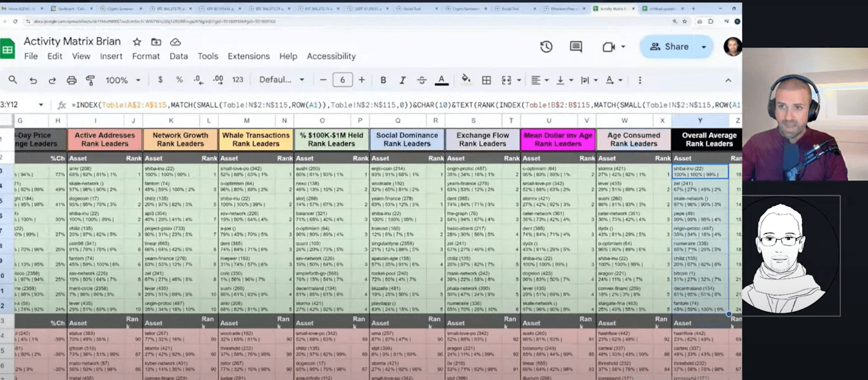Star the Activity Matrix Brian document
The height and width of the screenshot is (380, 868).
click(137, 42)
